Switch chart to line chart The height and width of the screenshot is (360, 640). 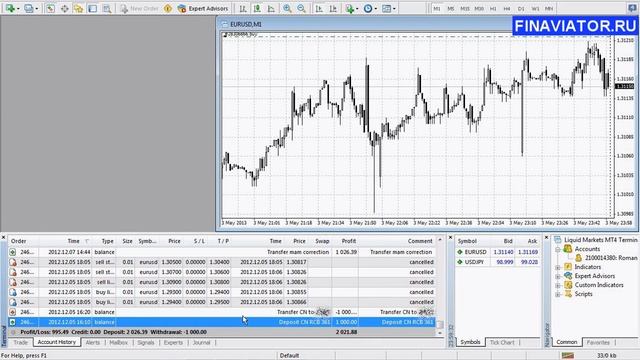coord(271,8)
